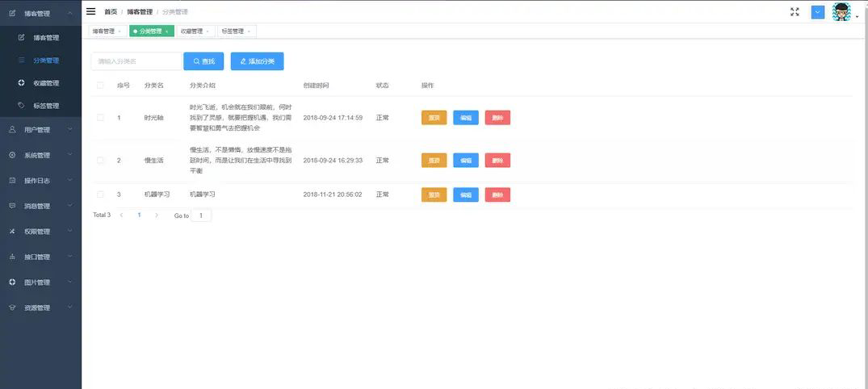Click the 添加分类 button
The height and width of the screenshot is (389, 868).
click(257, 61)
